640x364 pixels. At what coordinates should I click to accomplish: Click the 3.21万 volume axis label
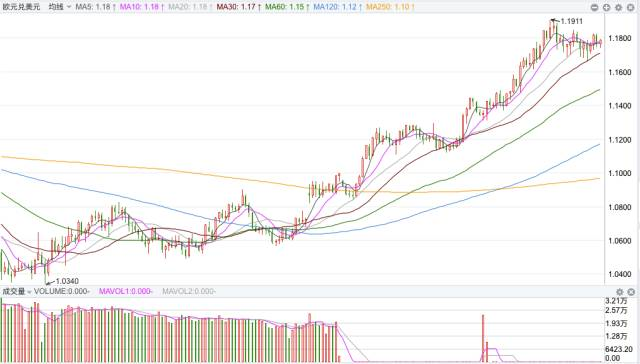[616, 301]
